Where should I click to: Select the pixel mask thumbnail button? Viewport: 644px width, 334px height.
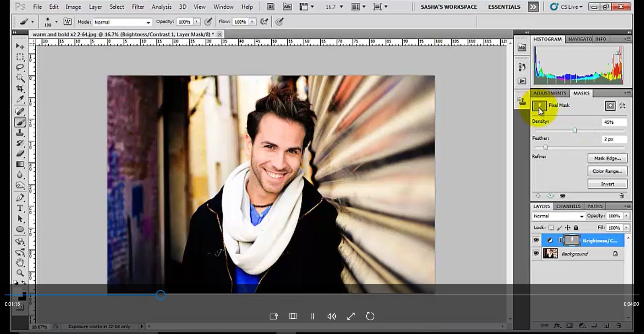point(539,106)
